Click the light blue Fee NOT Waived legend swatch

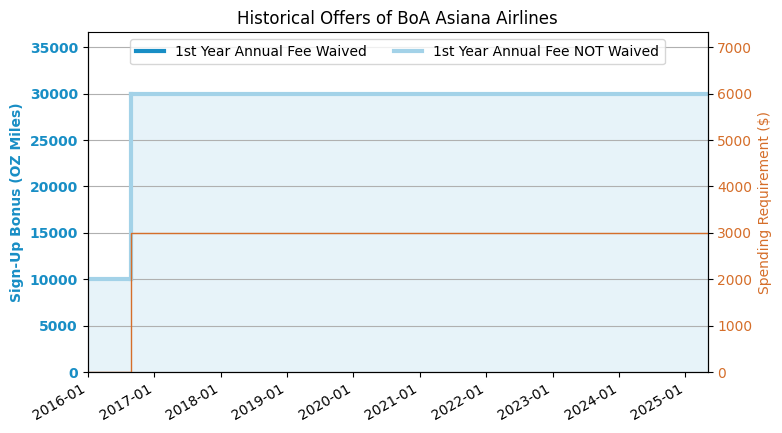(x=408, y=51)
